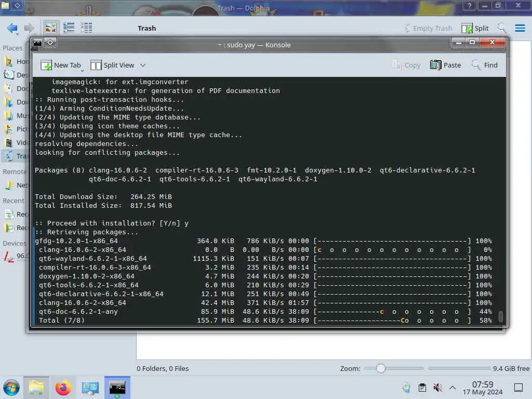Switch to Konsole taskbar entry
The width and height of the screenshot is (532, 399).
117,388
